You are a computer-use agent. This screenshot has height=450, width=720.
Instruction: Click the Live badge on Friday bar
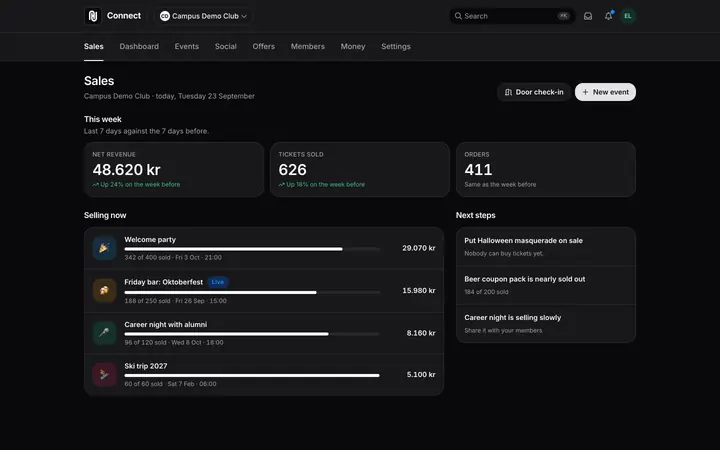click(218, 282)
